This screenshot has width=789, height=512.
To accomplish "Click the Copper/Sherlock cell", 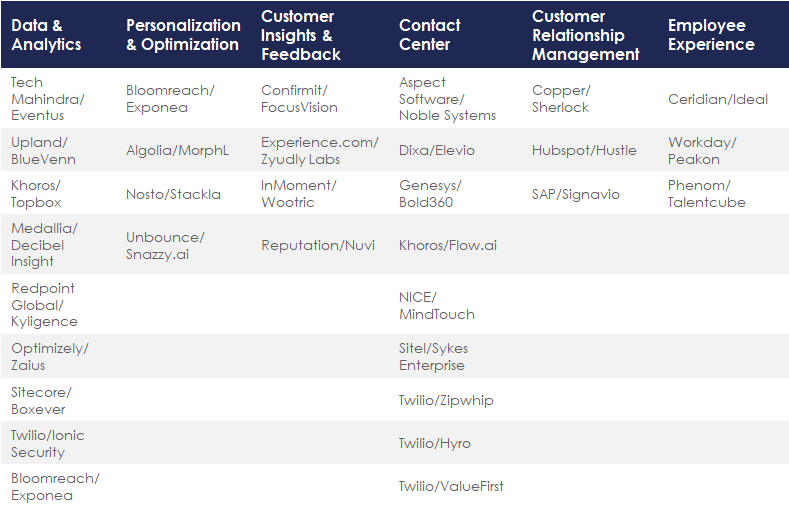I will pos(560,99).
